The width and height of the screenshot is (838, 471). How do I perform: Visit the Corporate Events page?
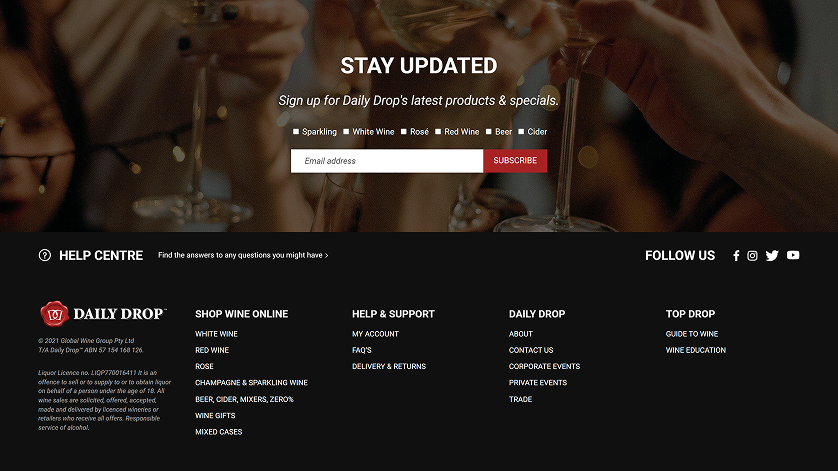(544, 366)
